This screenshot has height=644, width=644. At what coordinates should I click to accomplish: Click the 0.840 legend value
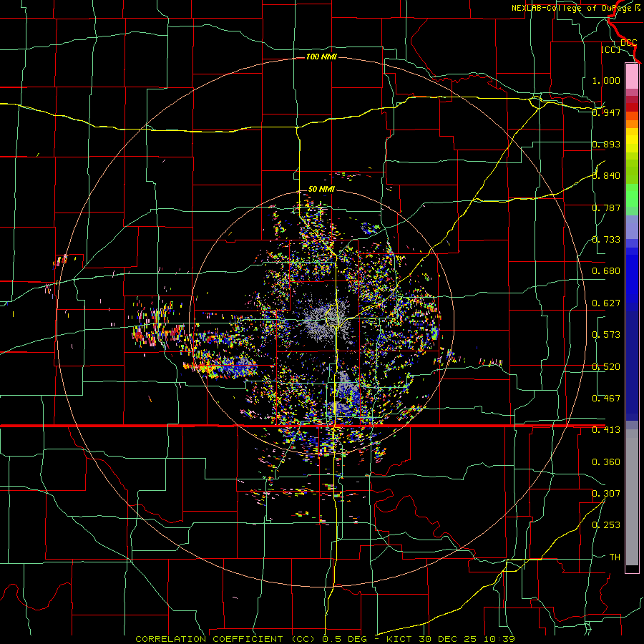pos(606,176)
